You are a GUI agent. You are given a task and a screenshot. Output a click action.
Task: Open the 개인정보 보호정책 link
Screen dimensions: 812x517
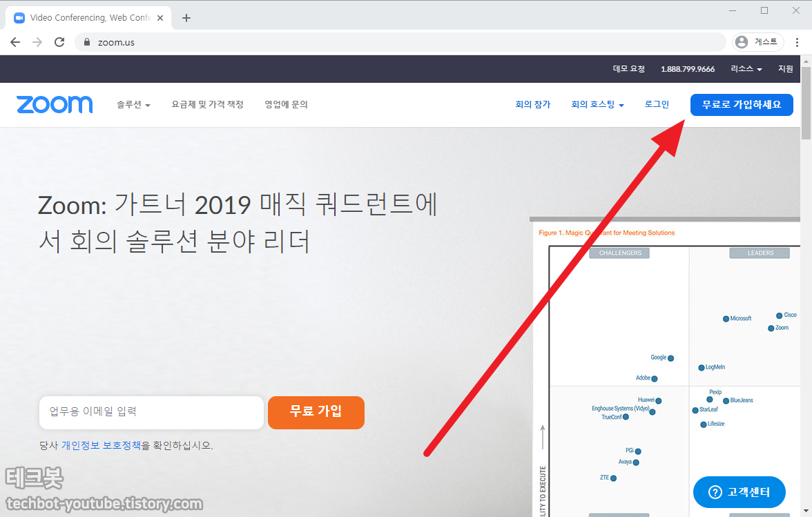tap(101, 445)
